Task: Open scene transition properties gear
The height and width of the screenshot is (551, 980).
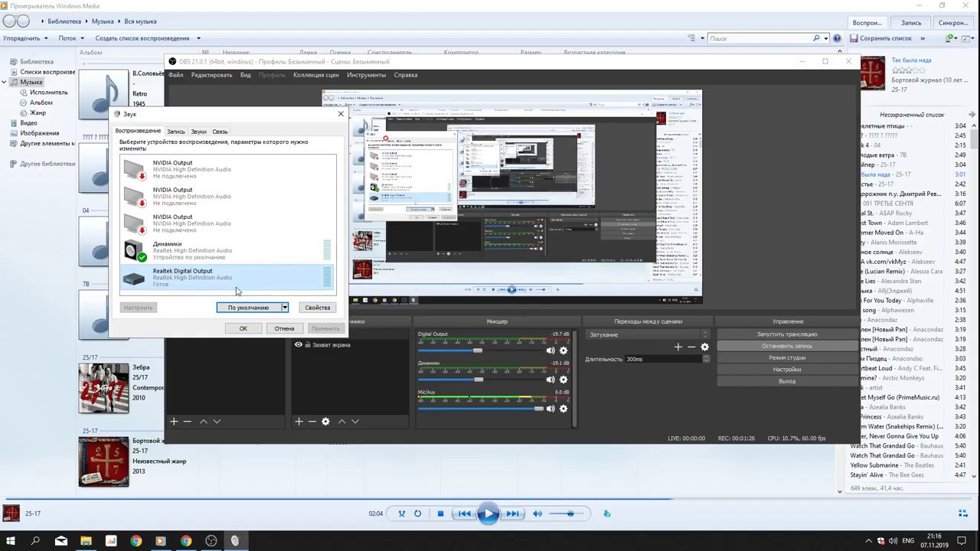Action: tap(704, 347)
